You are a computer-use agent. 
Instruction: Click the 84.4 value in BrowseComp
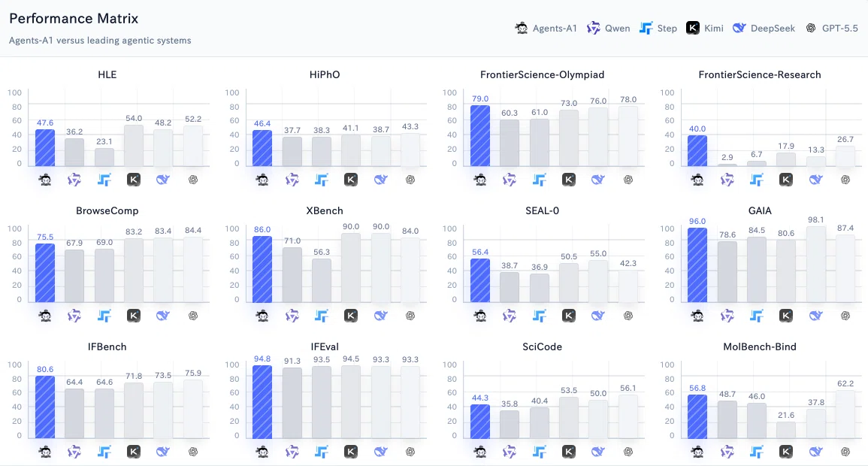click(192, 230)
